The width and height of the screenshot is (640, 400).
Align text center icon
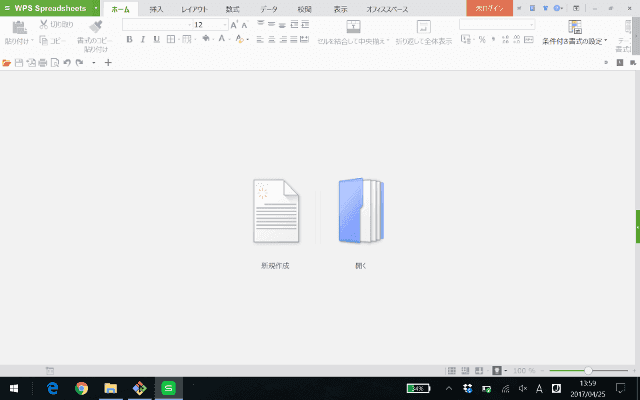click(271, 39)
